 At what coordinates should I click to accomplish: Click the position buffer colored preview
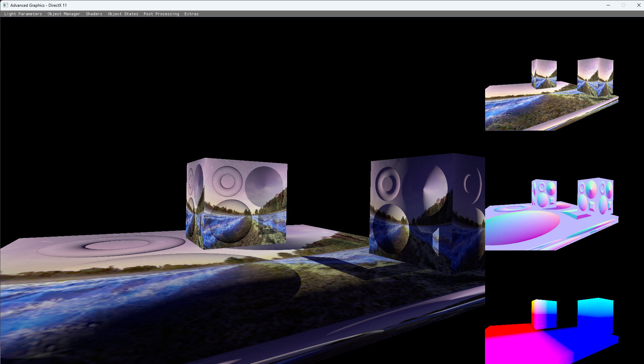551,331
